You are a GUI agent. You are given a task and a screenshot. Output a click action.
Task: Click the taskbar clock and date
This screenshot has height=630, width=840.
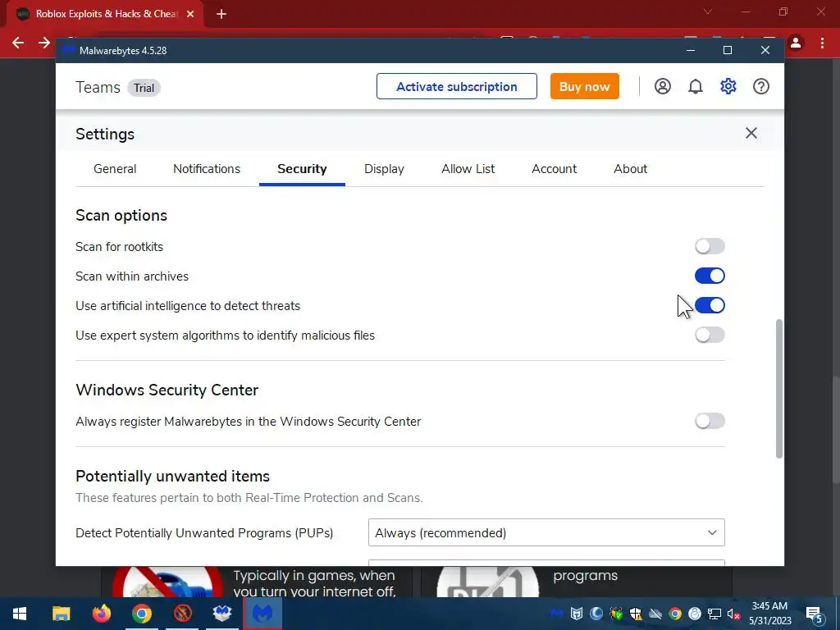pos(769,614)
